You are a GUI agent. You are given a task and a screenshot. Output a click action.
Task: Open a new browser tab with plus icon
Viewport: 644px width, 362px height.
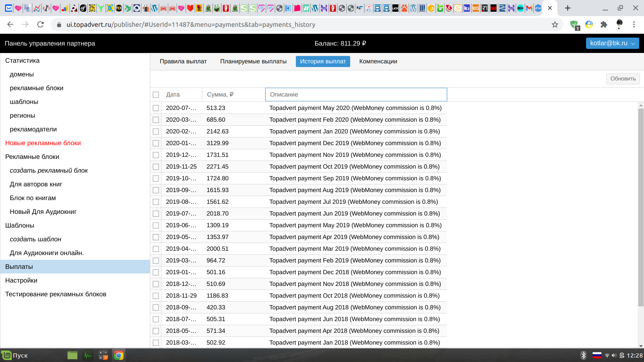(568, 8)
